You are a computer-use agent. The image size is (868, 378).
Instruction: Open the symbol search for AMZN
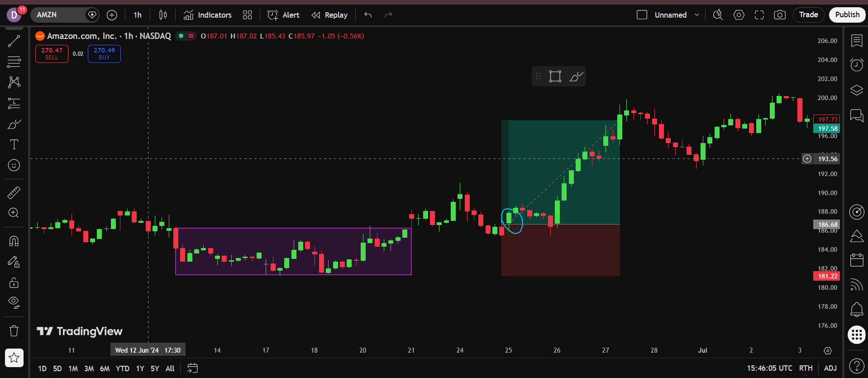pos(59,15)
